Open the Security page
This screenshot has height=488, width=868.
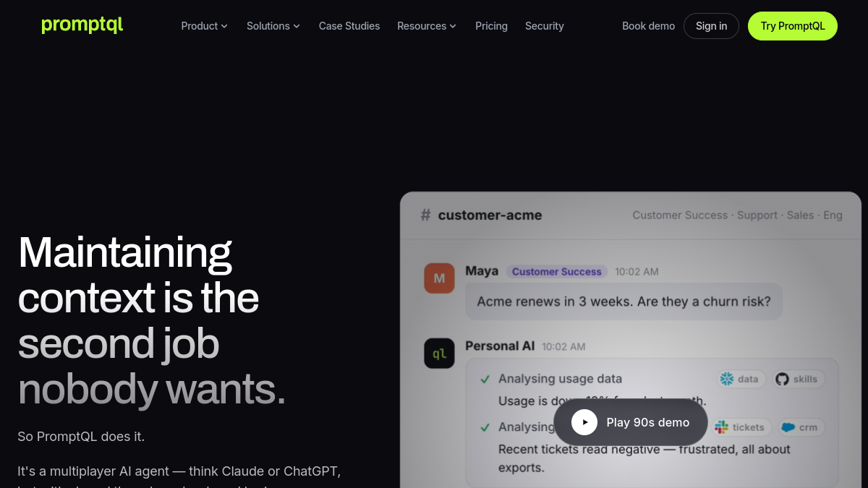545,26
